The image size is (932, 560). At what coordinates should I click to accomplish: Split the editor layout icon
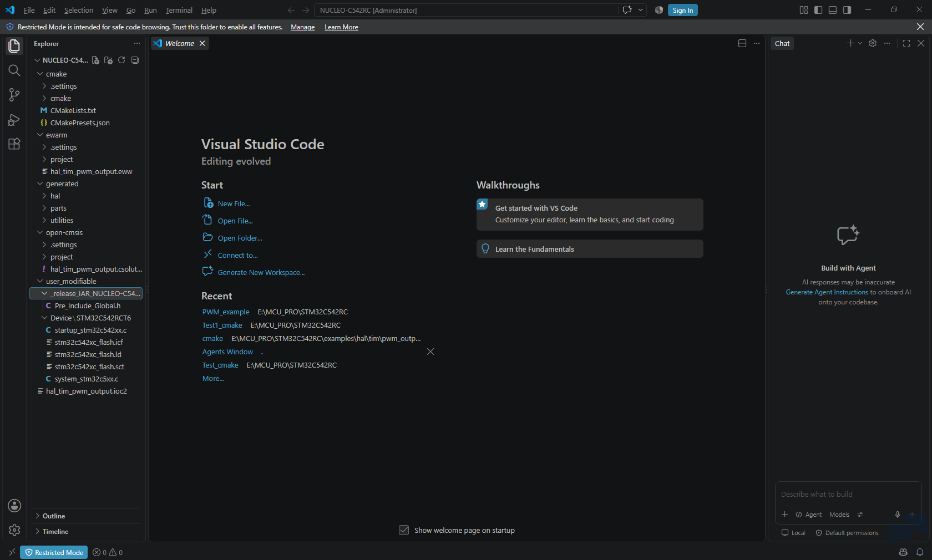tap(742, 43)
